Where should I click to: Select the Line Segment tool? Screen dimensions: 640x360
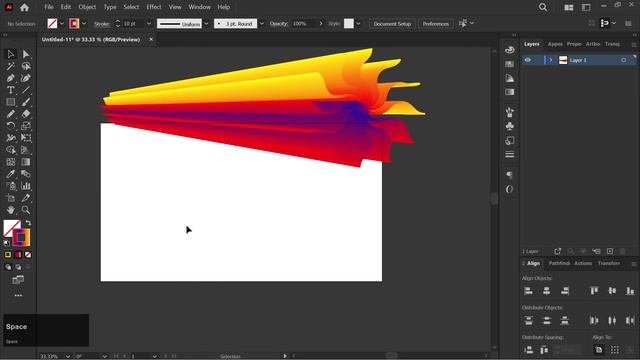point(26,90)
